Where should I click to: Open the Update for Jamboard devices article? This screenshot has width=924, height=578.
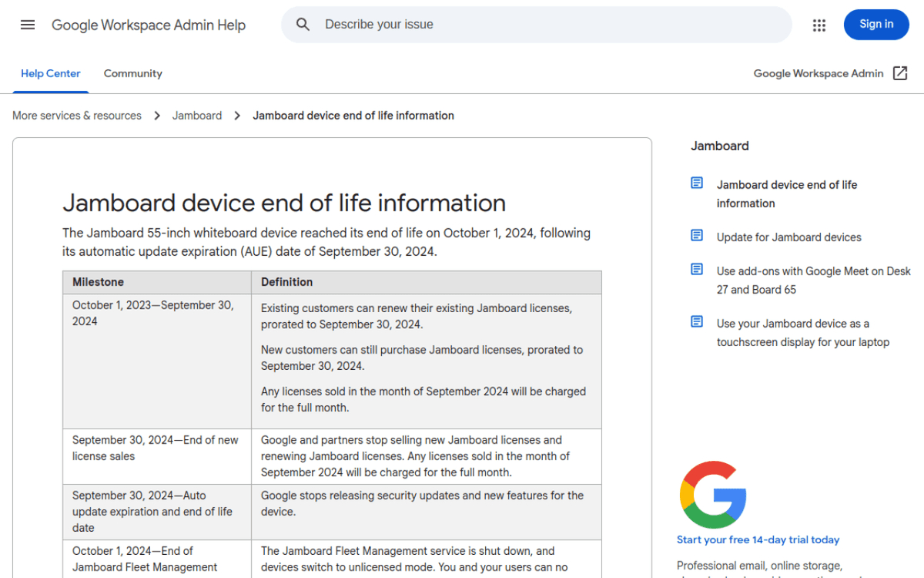(788, 237)
